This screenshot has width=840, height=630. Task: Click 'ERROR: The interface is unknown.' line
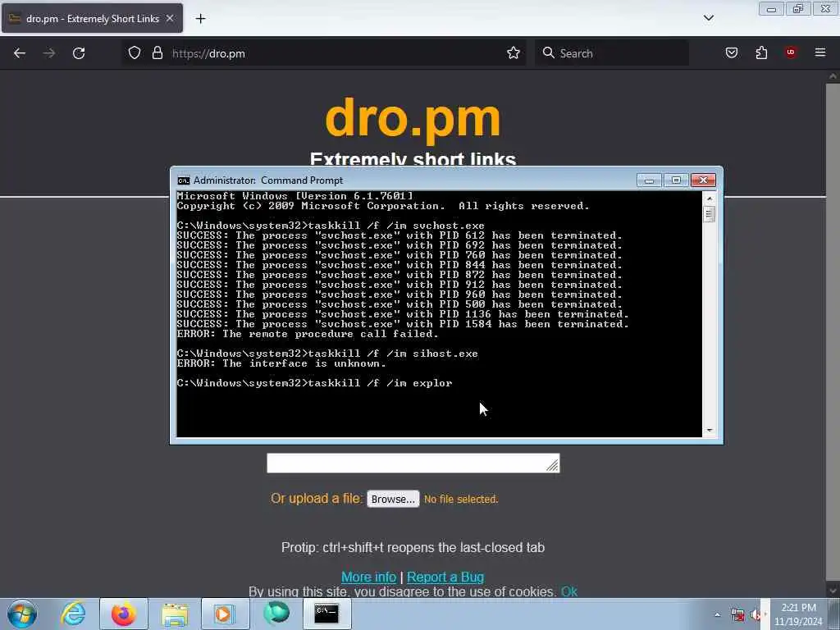[x=281, y=363]
